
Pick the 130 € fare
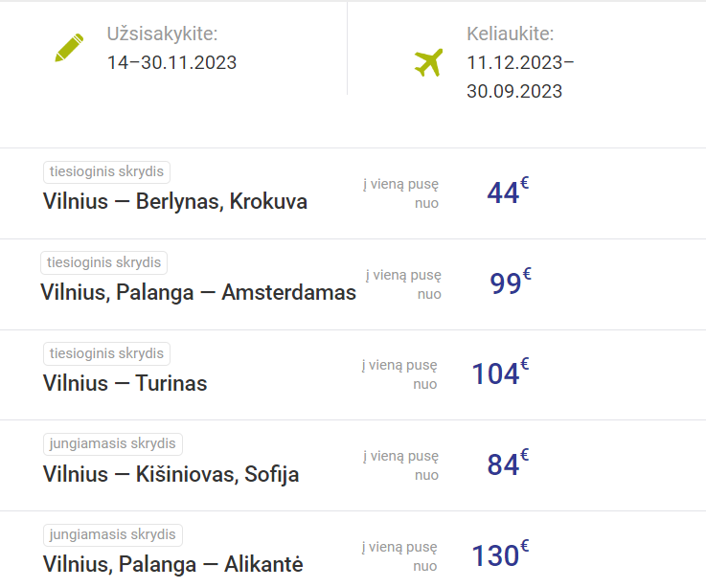(x=499, y=554)
